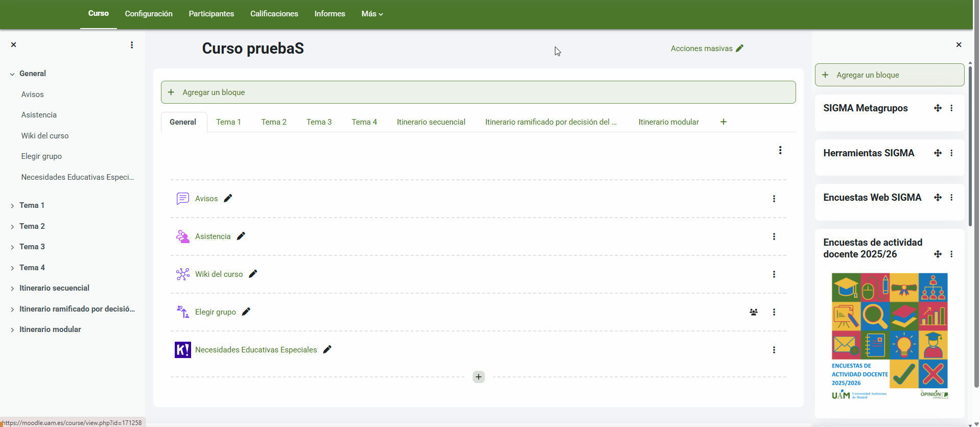Click the pencil icon next to Avisos
The height and width of the screenshot is (427, 980).
(228, 198)
